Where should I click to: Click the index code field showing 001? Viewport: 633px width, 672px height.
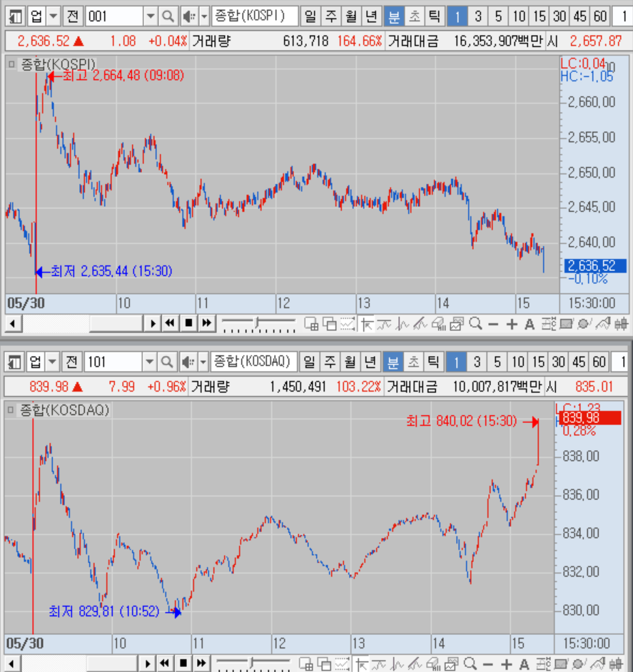114,16
